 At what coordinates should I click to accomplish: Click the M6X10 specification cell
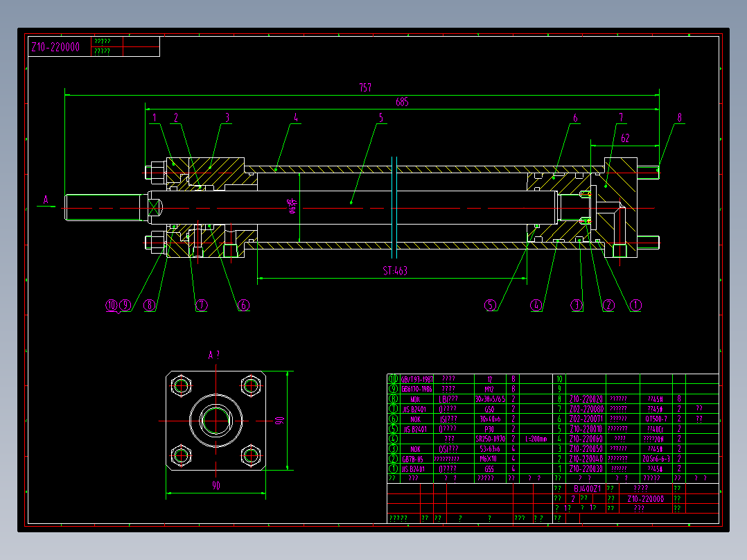[x=489, y=459]
